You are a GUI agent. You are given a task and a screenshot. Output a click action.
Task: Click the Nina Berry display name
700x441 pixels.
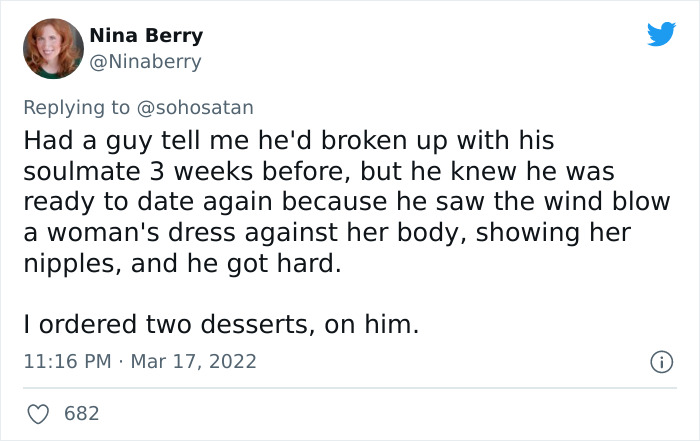click(x=146, y=36)
